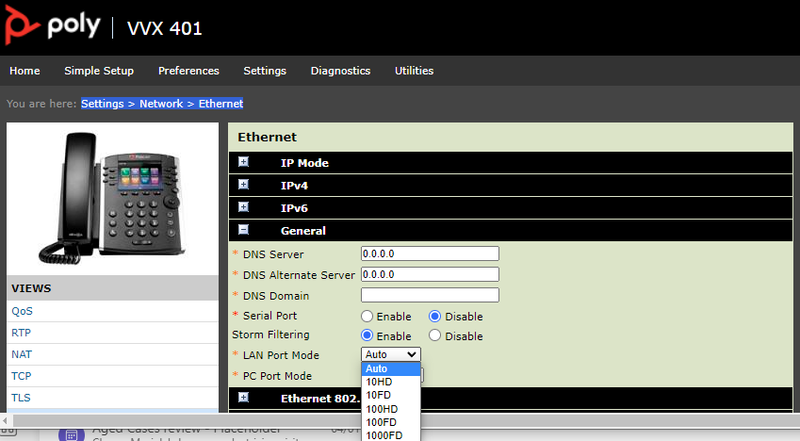Click the Ethernet page heading
Viewport: 800px width, 441px height.
pyautogui.click(x=267, y=137)
